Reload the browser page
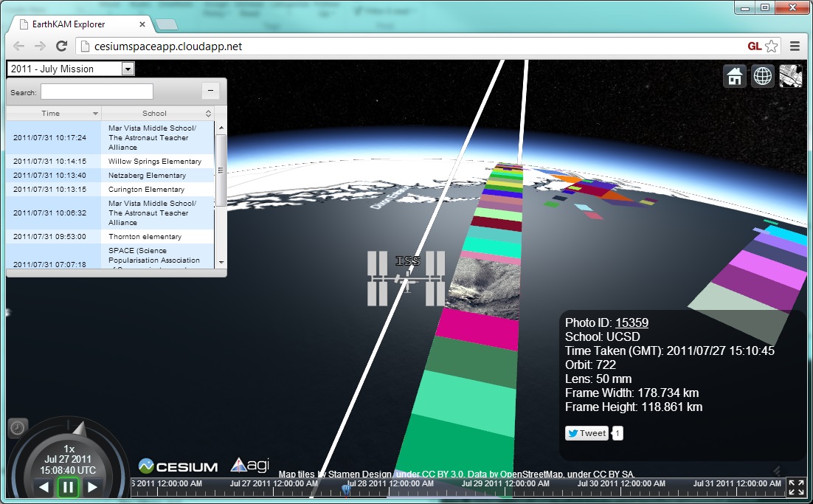813x504 pixels. 61,46
